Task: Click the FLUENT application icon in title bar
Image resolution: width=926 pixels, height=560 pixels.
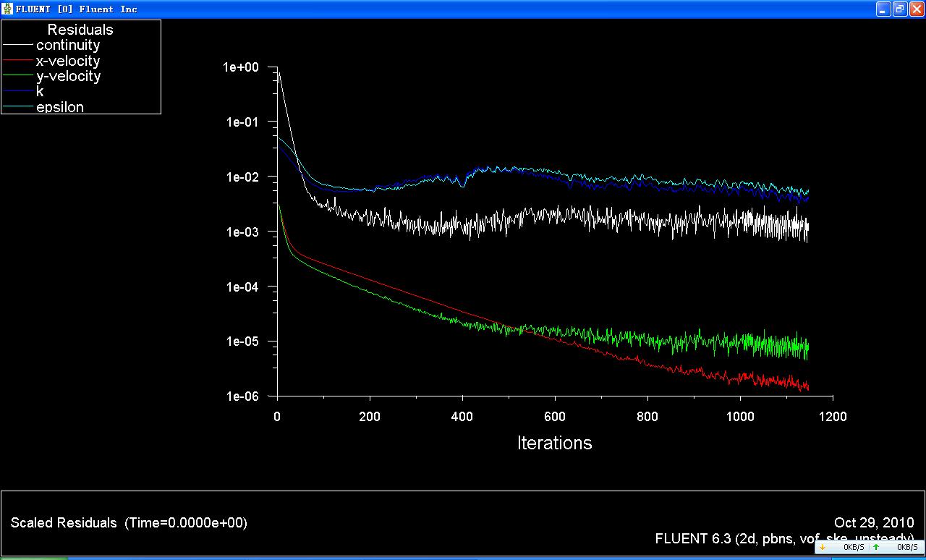Action: (8, 9)
